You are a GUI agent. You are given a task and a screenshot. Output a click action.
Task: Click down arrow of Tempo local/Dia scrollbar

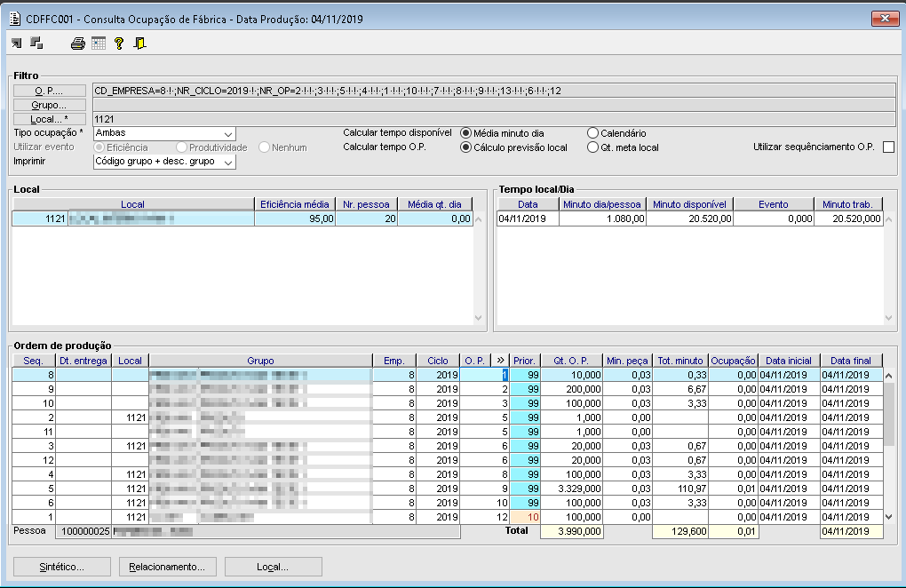pos(888,318)
